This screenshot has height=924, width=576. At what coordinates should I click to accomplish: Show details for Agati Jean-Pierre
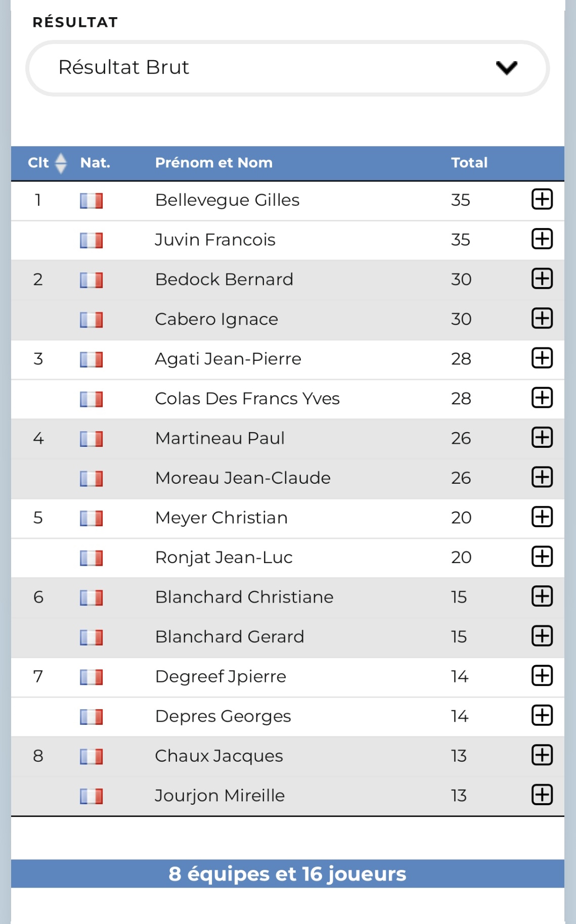pyautogui.click(x=542, y=358)
